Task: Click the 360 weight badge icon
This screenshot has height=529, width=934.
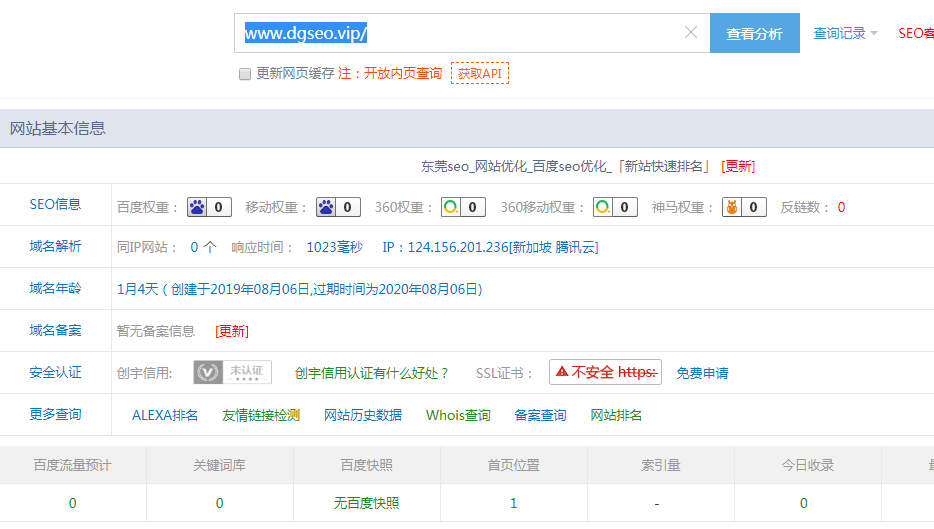Action: coord(463,207)
